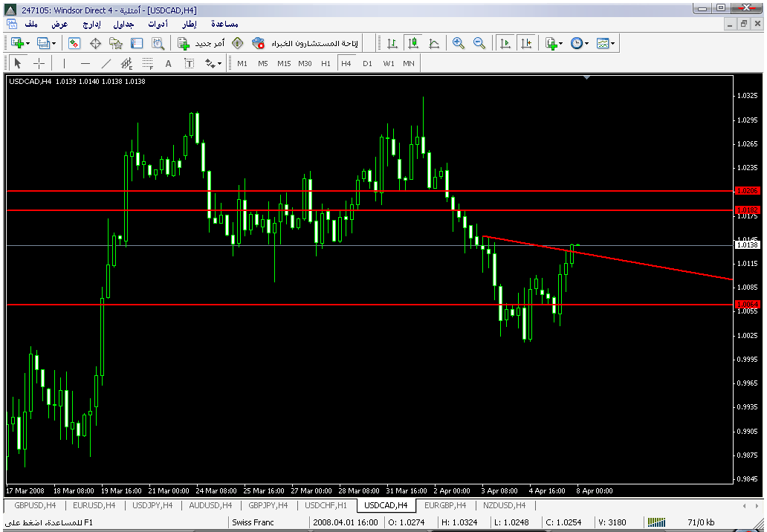This screenshot has height=532, width=767.
Task: Toggle the chart shift button
Action: [x=526, y=43]
